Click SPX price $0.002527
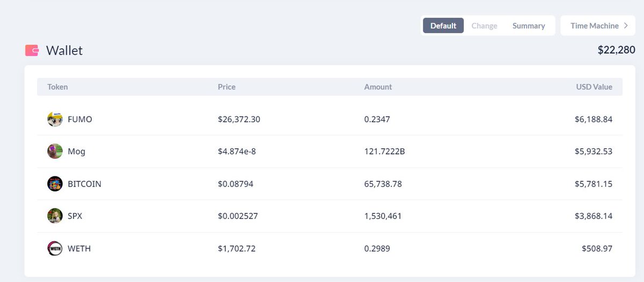Screen dimensions: 644x282 239,216
